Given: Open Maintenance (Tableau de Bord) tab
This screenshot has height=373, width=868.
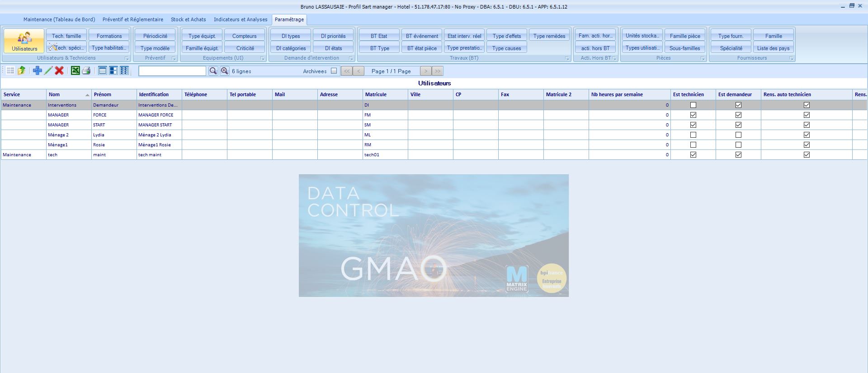Looking at the screenshot, I should pos(59,19).
